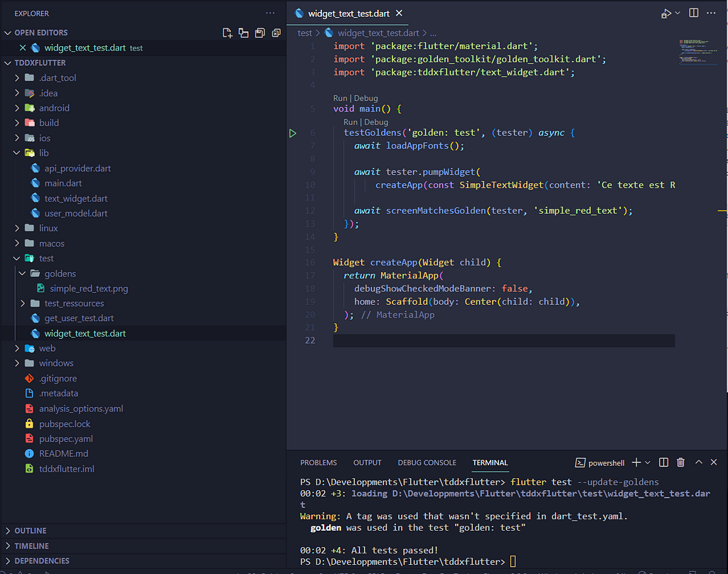Expand the web folder
This screenshot has width=728, height=574.
(x=143, y=349)
